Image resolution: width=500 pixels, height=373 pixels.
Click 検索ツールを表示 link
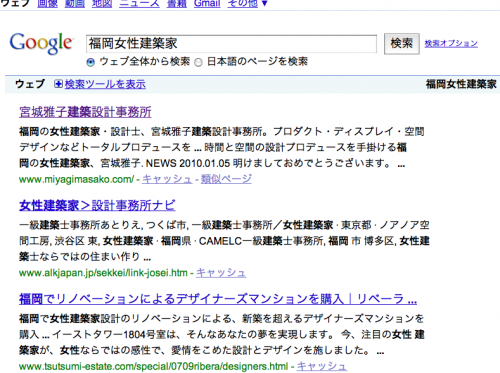(x=105, y=84)
